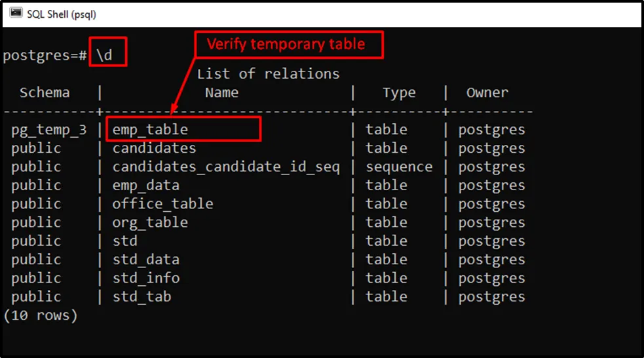Click the SQL Shell (psql) title text
This screenshot has width=644, height=358.
tap(61, 14)
